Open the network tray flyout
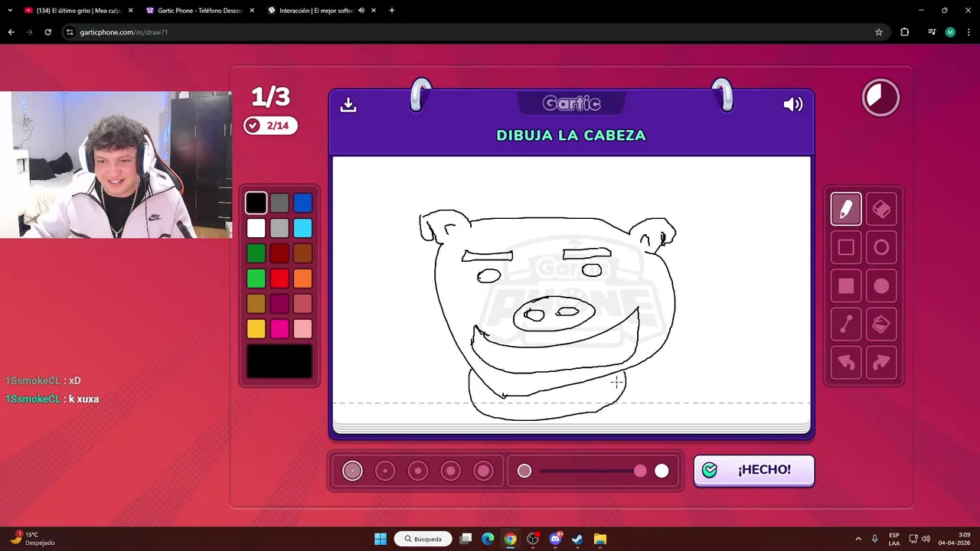 tap(913, 539)
